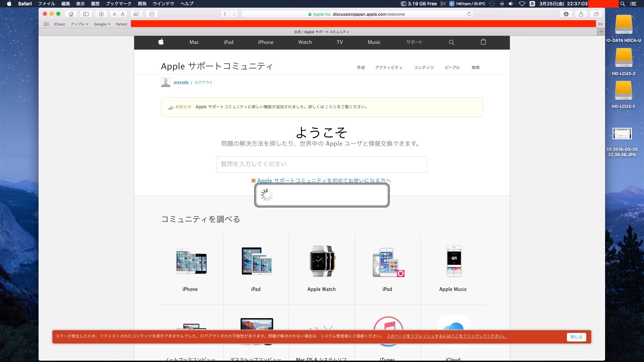Open the shopping bag icon in Apple nav

pyautogui.click(x=483, y=42)
